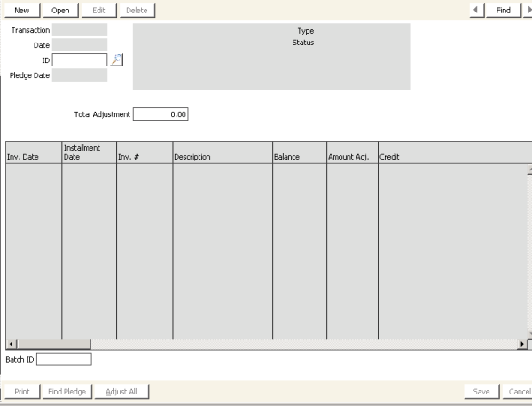Click the Inv. # column header
532x406 pixels.
coord(145,152)
